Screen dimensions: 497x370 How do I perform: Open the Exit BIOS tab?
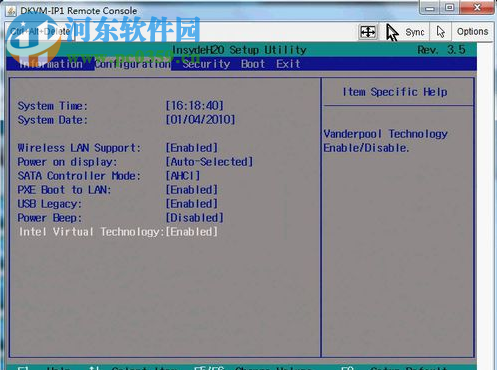(x=288, y=64)
